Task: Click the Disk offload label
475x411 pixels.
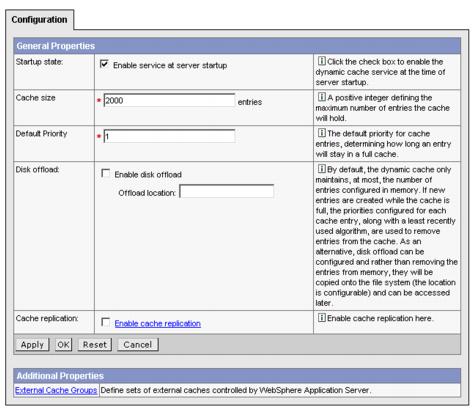Action: click(x=37, y=170)
